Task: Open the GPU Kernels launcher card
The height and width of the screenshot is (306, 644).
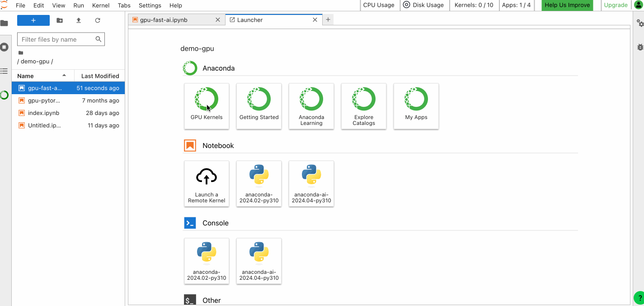Action: tap(207, 106)
